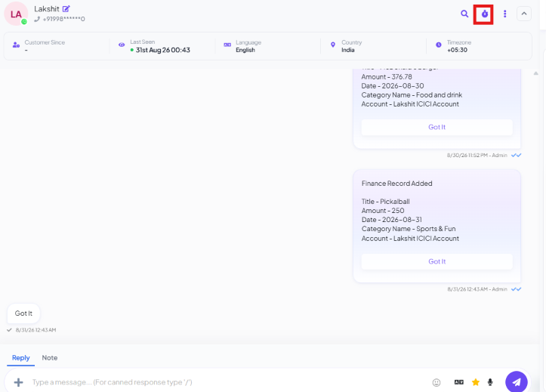Click the purple stopwatch timer icon

coord(484,14)
